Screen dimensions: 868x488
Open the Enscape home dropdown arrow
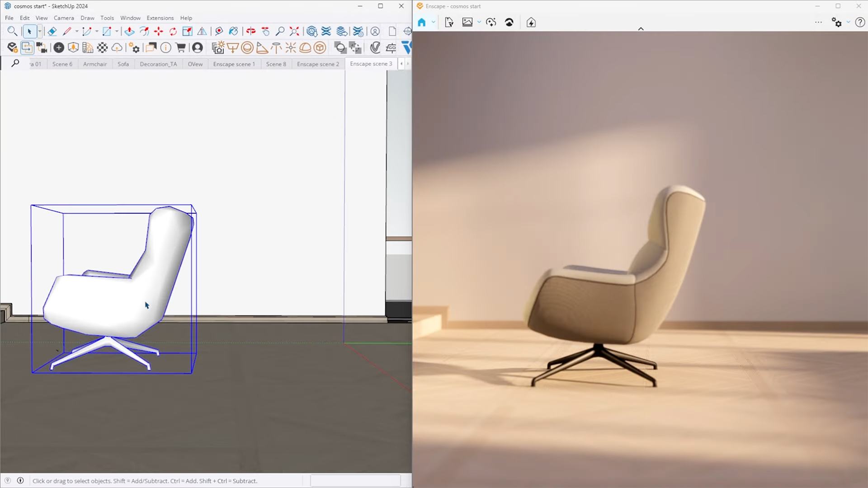(433, 22)
